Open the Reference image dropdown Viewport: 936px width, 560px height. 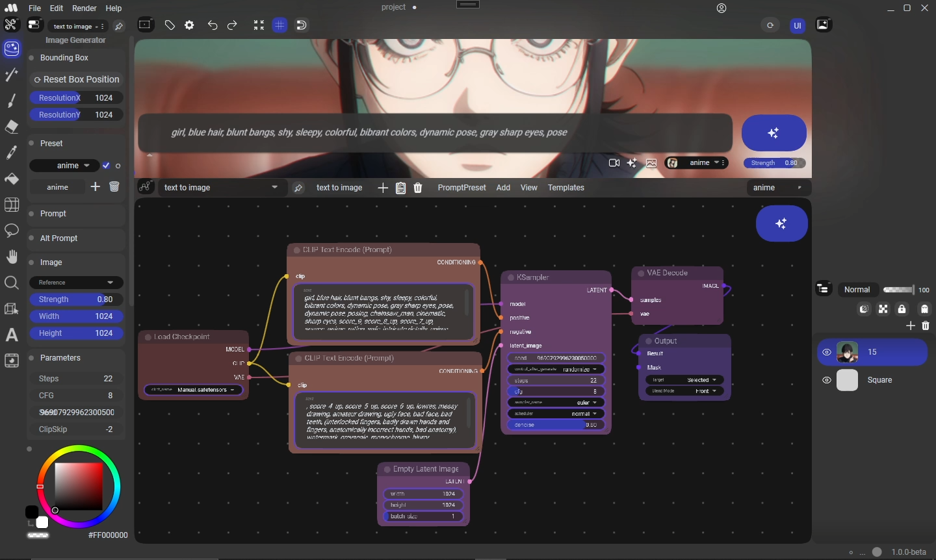(76, 283)
